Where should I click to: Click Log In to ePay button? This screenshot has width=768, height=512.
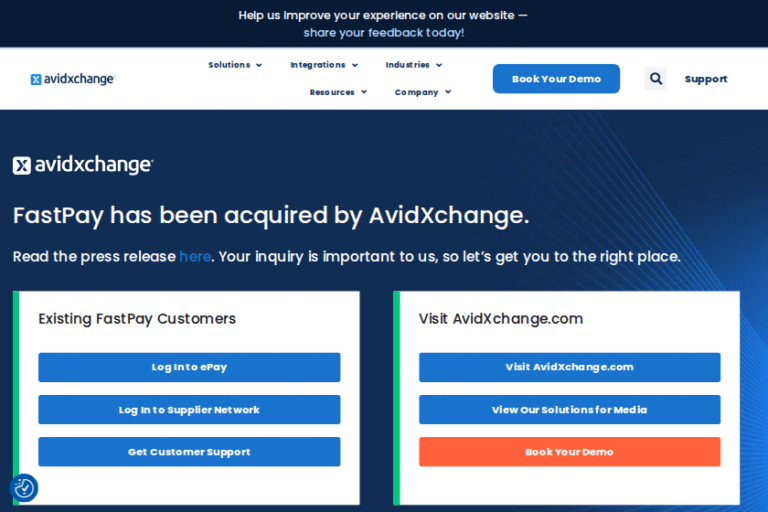click(189, 367)
